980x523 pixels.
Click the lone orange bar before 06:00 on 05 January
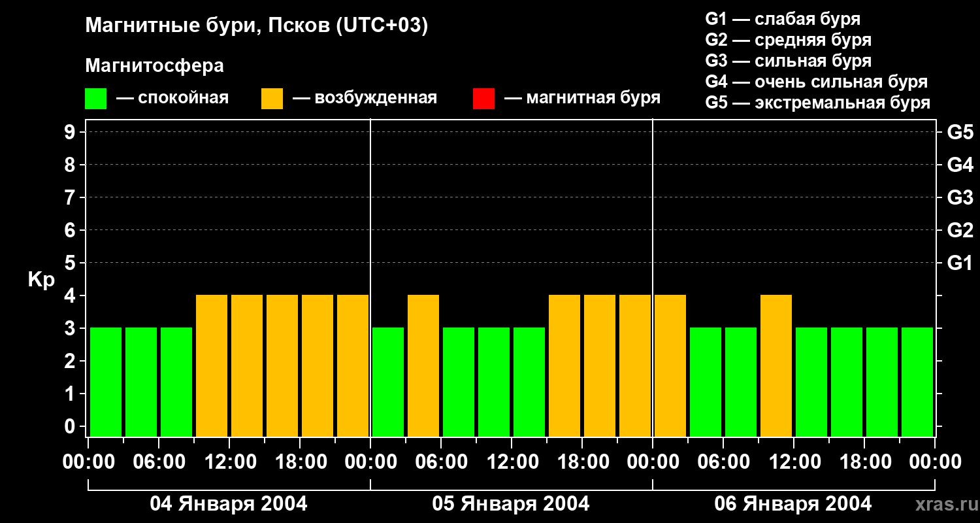coord(423,365)
